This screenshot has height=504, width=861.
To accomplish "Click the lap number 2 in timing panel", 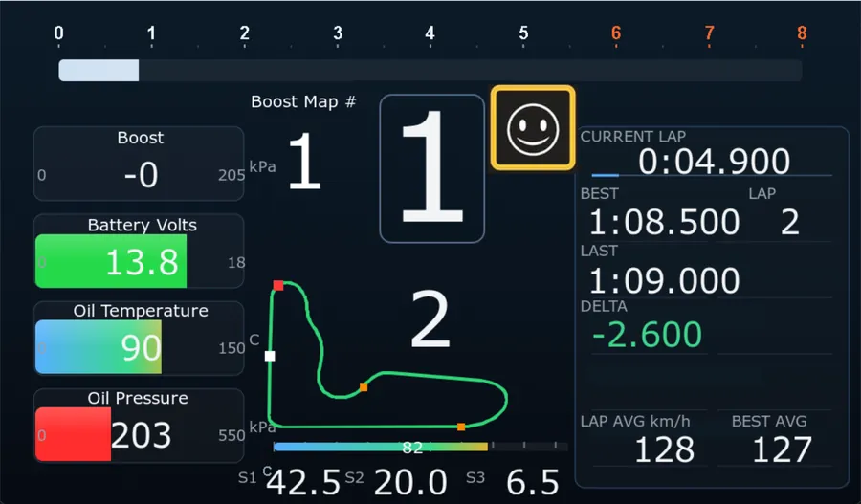I will [x=790, y=222].
